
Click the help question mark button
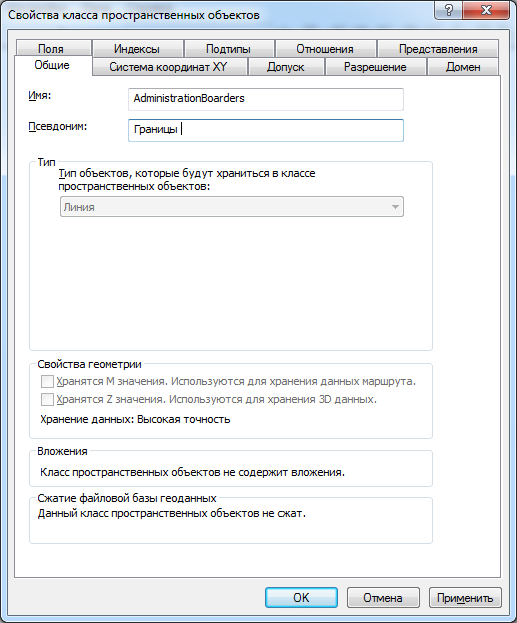tap(449, 10)
